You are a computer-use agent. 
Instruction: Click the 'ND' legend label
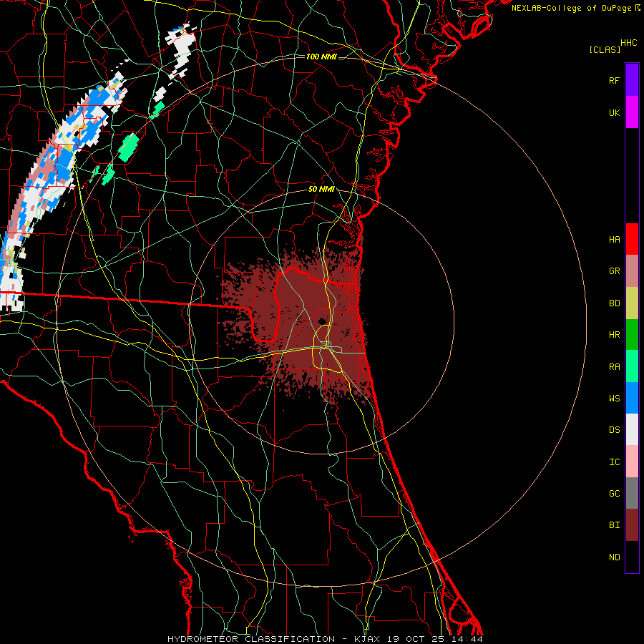pos(615,557)
